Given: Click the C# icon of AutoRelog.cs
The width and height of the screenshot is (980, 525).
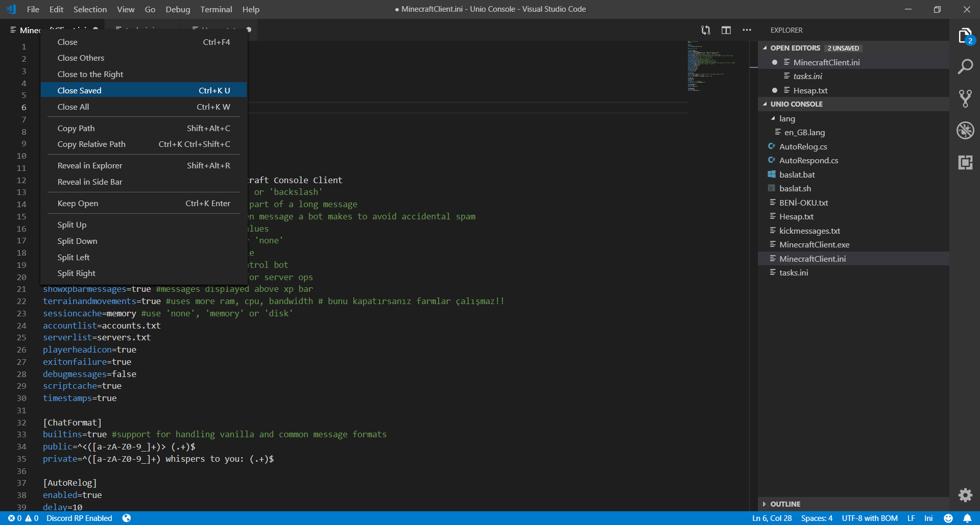Looking at the screenshot, I should click(772, 146).
